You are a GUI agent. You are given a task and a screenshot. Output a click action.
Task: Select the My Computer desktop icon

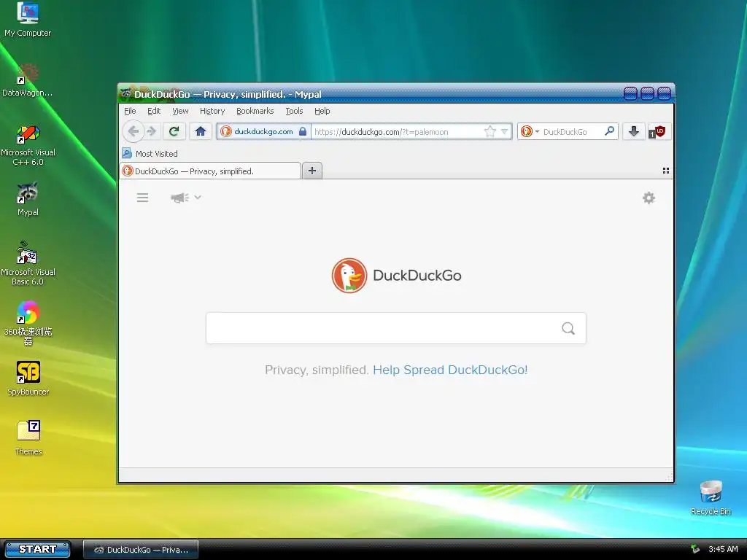click(x=28, y=20)
